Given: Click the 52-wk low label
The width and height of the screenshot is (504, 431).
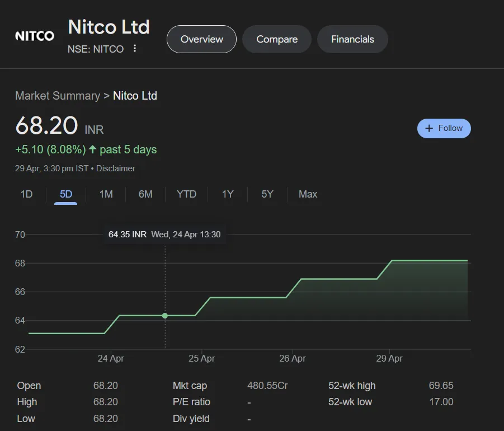Looking at the screenshot, I should click(x=350, y=402).
